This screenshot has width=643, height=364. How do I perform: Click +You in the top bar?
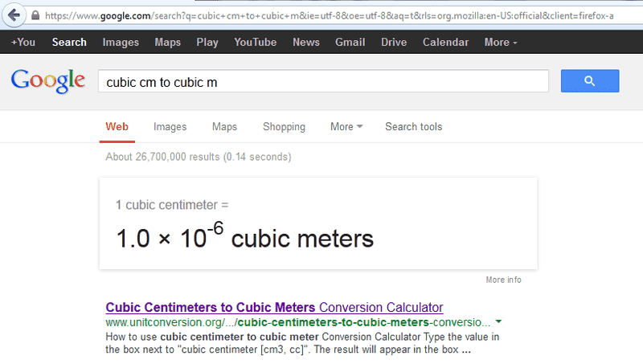click(x=23, y=43)
